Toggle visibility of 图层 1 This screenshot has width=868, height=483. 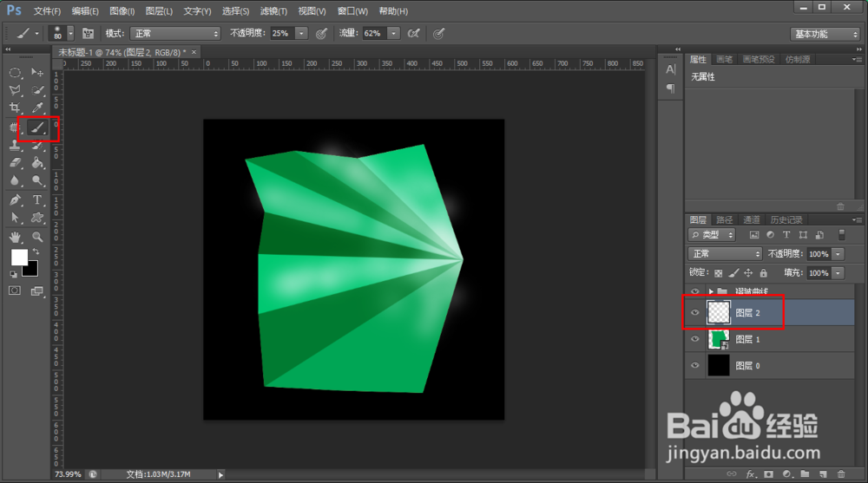[694, 340]
